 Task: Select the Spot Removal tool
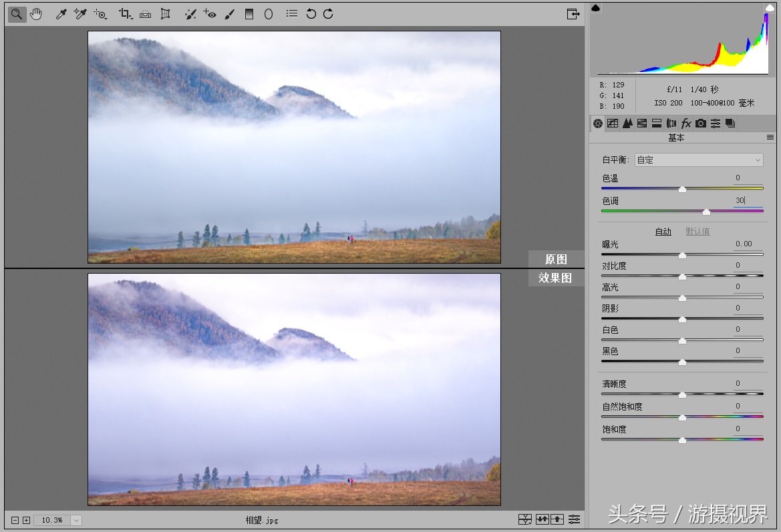pyautogui.click(x=192, y=13)
